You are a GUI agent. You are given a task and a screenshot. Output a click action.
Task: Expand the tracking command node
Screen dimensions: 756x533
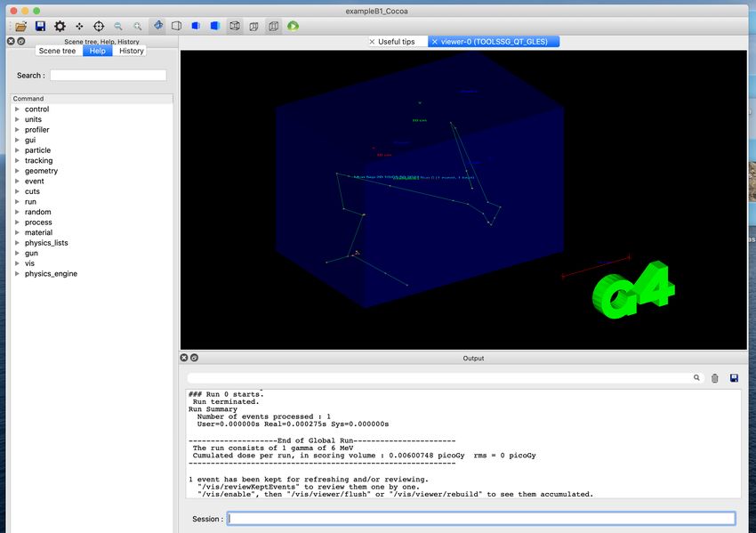[x=17, y=161]
